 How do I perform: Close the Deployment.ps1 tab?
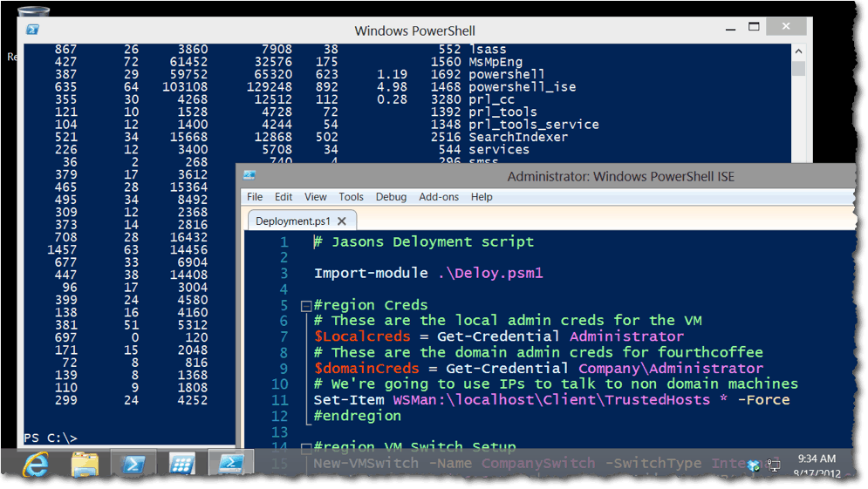342,221
